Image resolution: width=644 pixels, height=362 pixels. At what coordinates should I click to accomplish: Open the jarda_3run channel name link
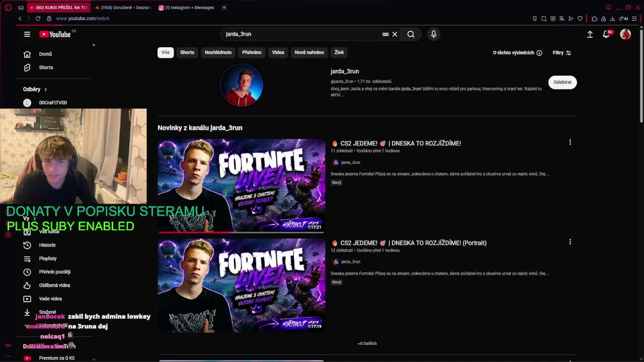[345, 71]
